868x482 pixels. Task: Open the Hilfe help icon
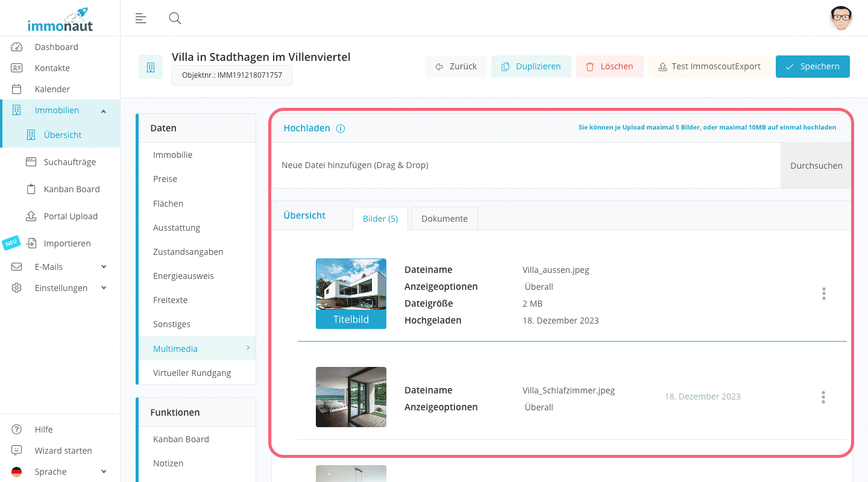pyautogui.click(x=16, y=429)
